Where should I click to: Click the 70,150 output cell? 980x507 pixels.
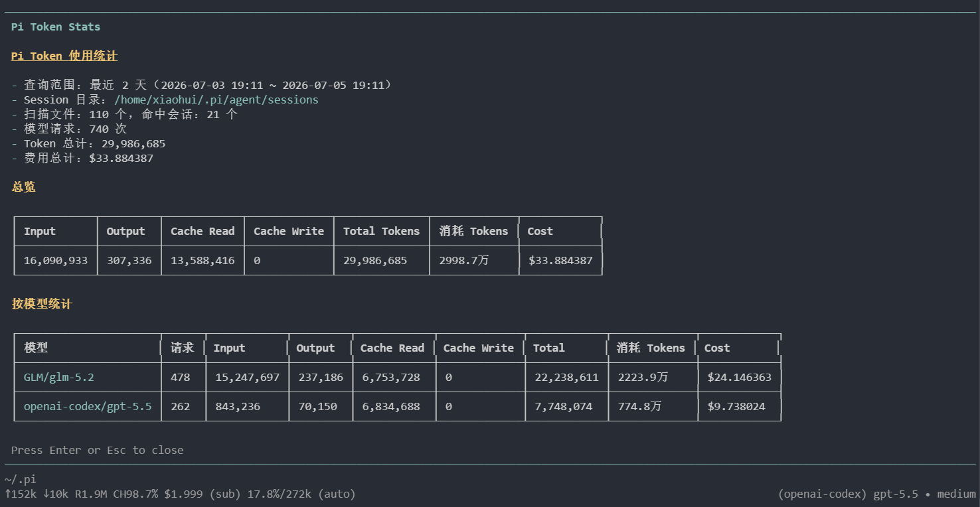[x=317, y=407]
